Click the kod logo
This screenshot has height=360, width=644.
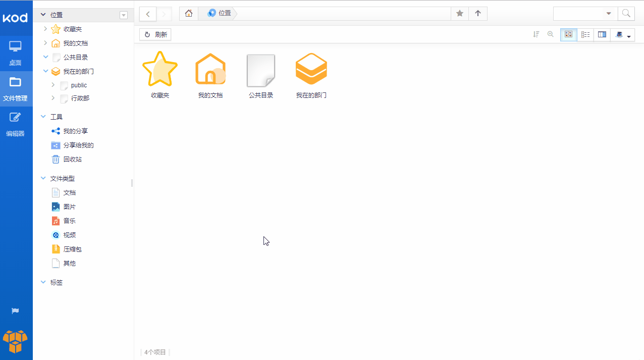coord(16,18)
